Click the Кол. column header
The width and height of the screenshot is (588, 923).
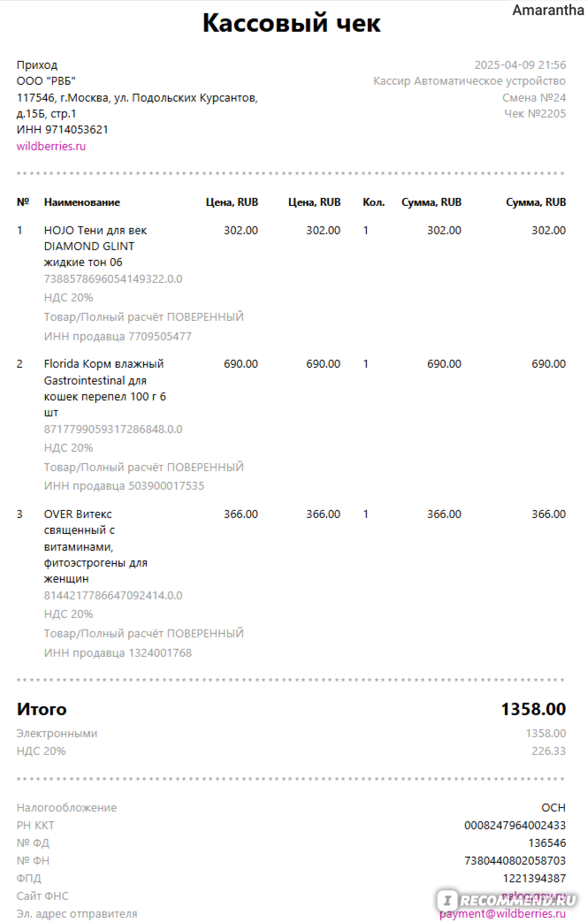coord(374,202)
